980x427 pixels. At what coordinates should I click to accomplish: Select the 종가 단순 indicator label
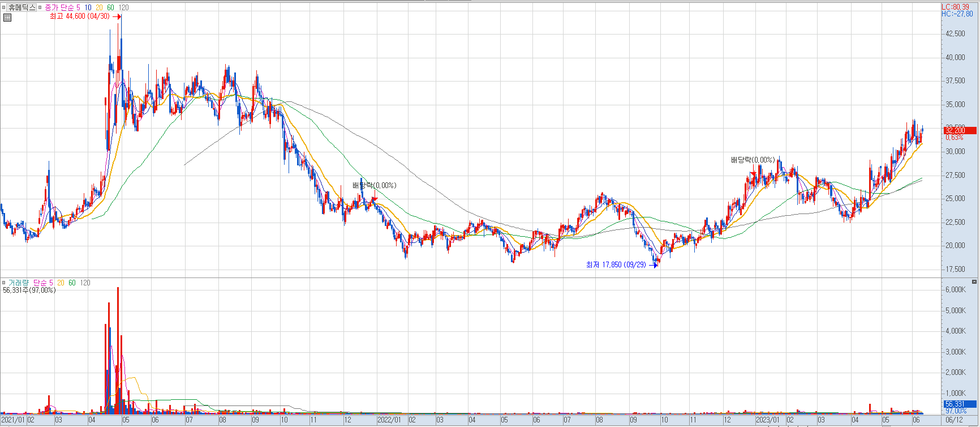click(x=59, y=7)
